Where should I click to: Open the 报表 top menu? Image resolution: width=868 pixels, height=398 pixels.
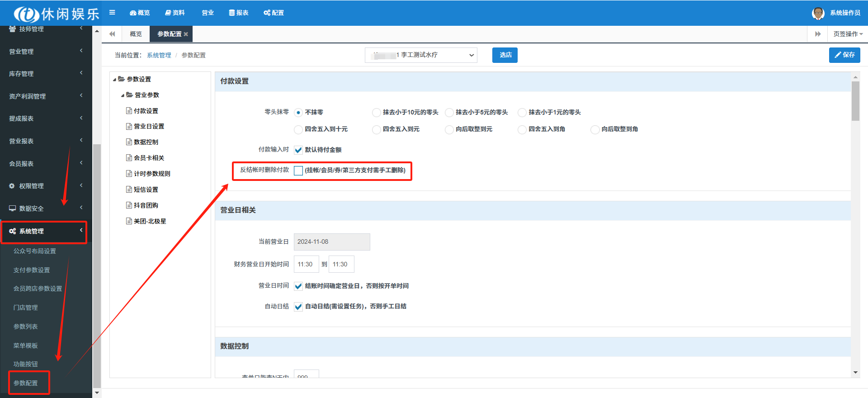(239, 13)
